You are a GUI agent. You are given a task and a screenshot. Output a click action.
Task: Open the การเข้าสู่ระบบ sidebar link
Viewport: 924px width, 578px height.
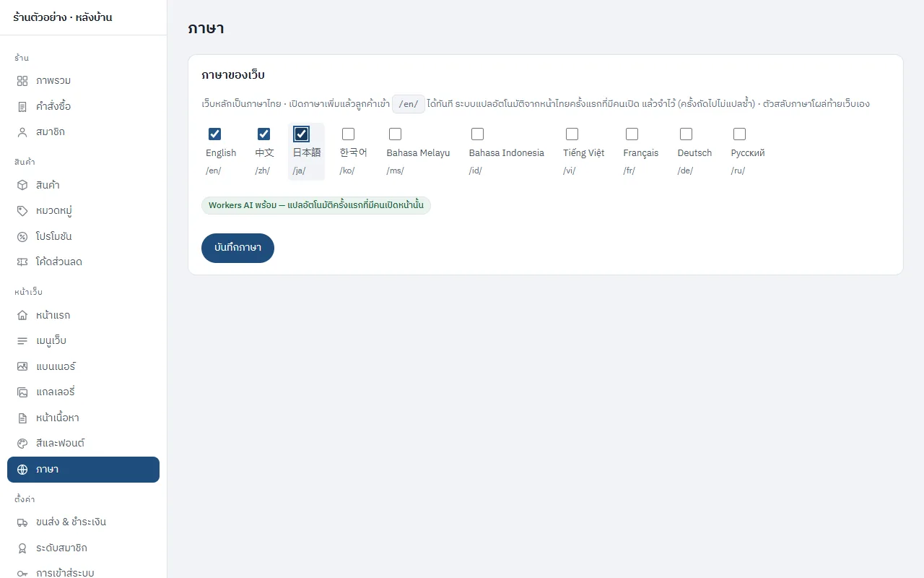coord(83,573)
